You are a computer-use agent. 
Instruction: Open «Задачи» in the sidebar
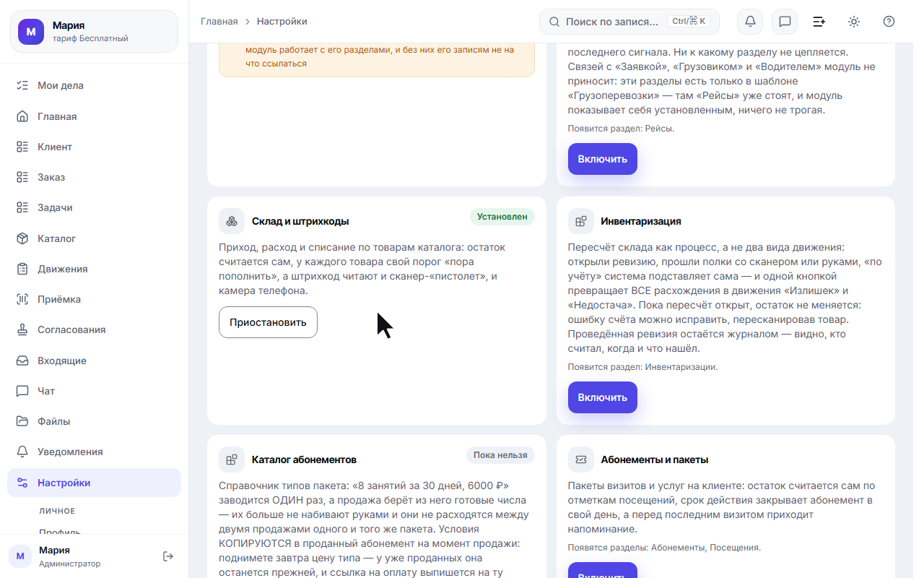[x=94, y=207]
